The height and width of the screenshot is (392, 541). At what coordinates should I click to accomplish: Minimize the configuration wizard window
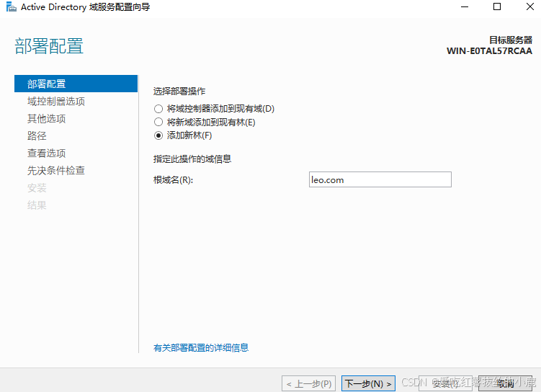[x=463, y=7]
